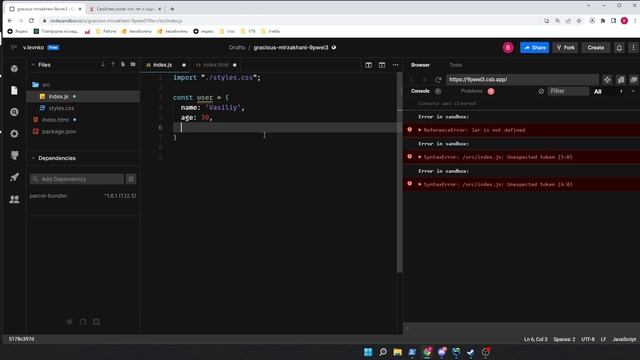This screenshot has height=360, width=640.
Task: Expand the ReferenceError console entry
Action: [420, 130]
